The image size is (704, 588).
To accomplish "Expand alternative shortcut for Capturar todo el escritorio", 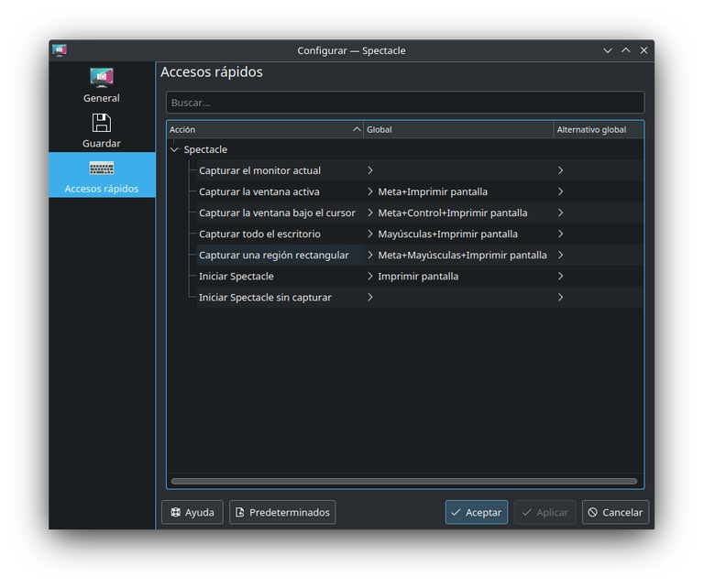I will 560,234.
